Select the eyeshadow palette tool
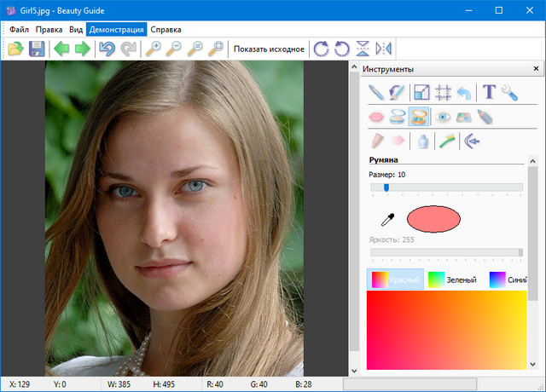This screenshot has width=546, height=392. 463,117
